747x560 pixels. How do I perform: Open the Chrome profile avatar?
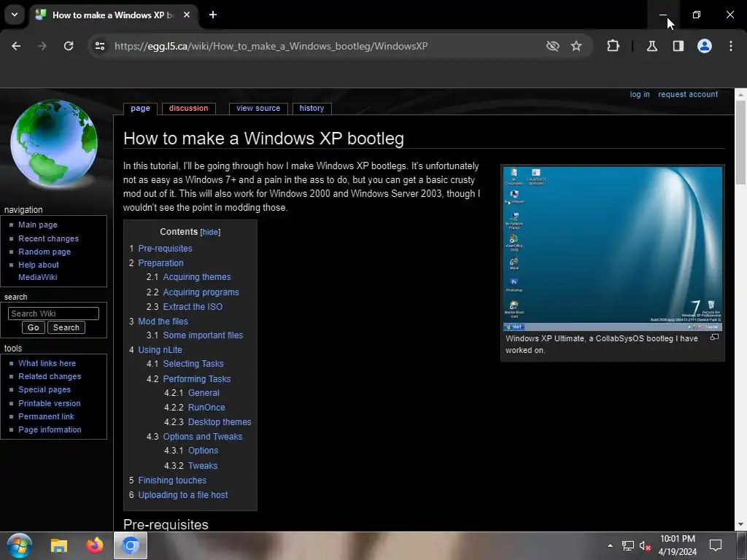tap(705, 46)
